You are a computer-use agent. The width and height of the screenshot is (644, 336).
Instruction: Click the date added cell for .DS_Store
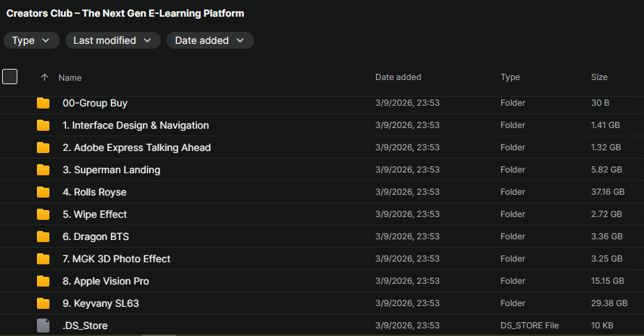click(407, 326)
